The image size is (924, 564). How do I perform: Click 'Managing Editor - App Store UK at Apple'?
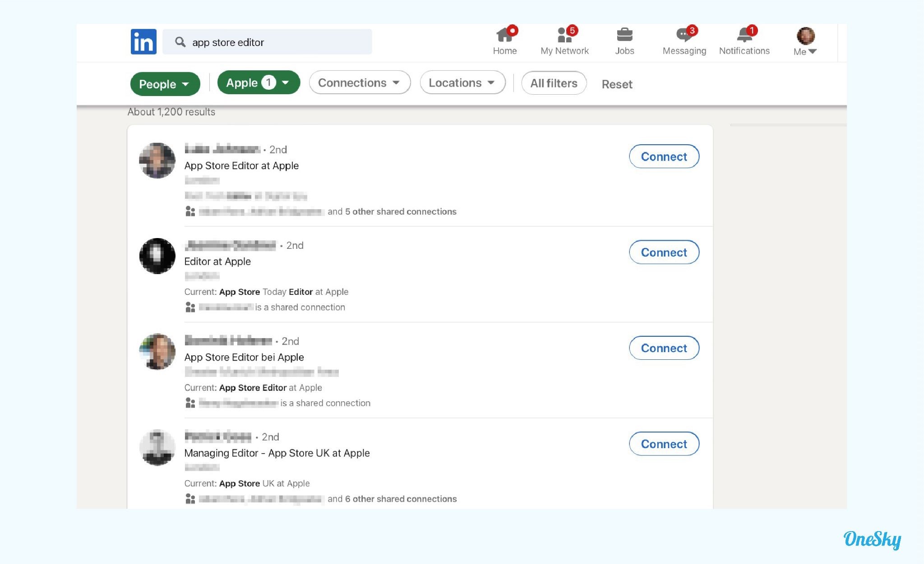[277, 453]
